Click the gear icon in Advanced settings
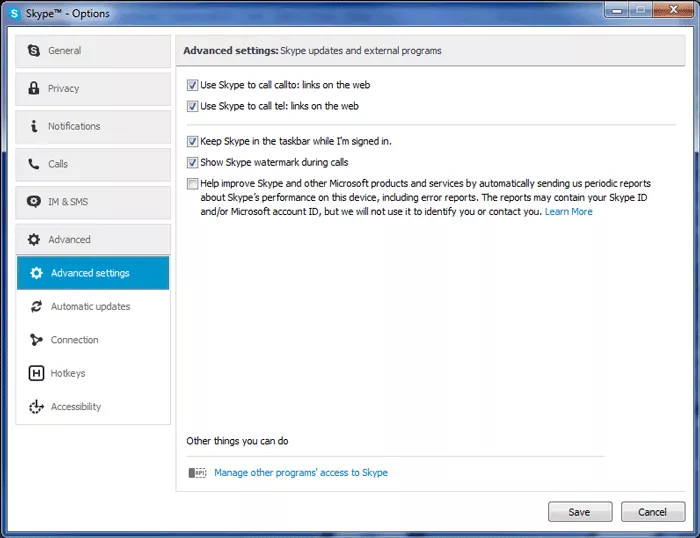Image resolution: width=700 pixels, height=538 pixels. (x=36, y=273)
